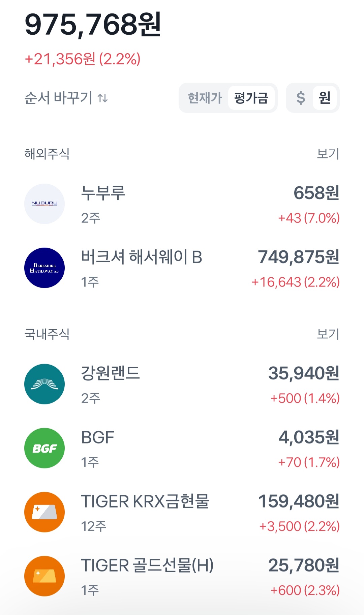Tap the TIGER 골드선물(H) gold bar icon
Screen dimensions: 364x615
44,576
